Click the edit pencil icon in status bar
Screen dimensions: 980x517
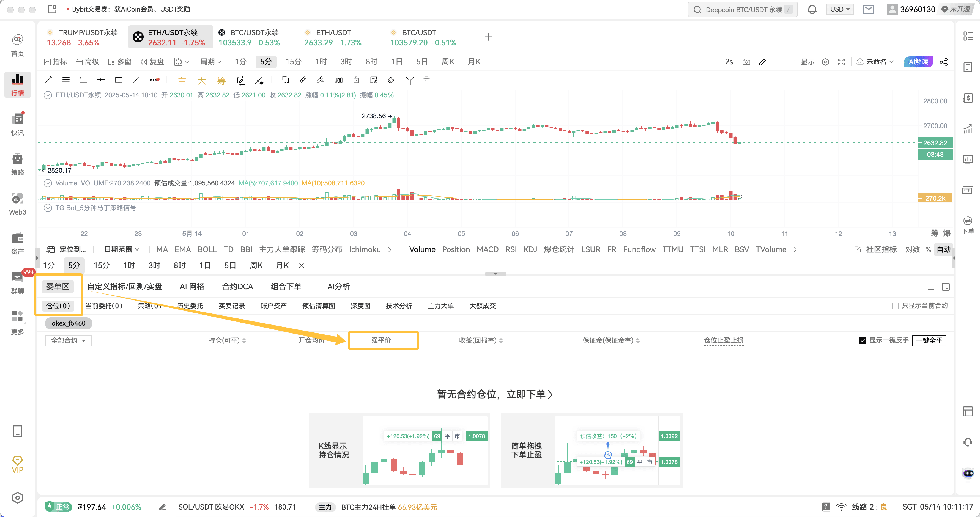tap(162, 507)
